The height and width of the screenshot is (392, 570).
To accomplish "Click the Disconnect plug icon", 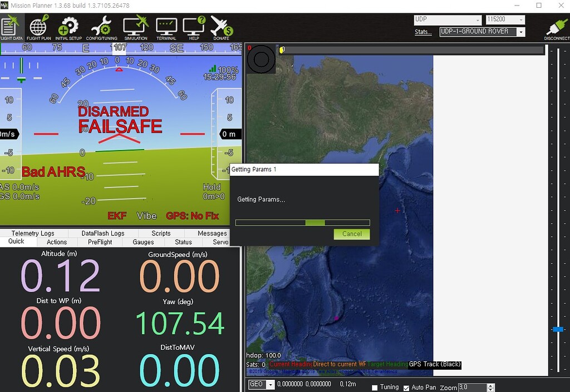I will tap(557, 26).
